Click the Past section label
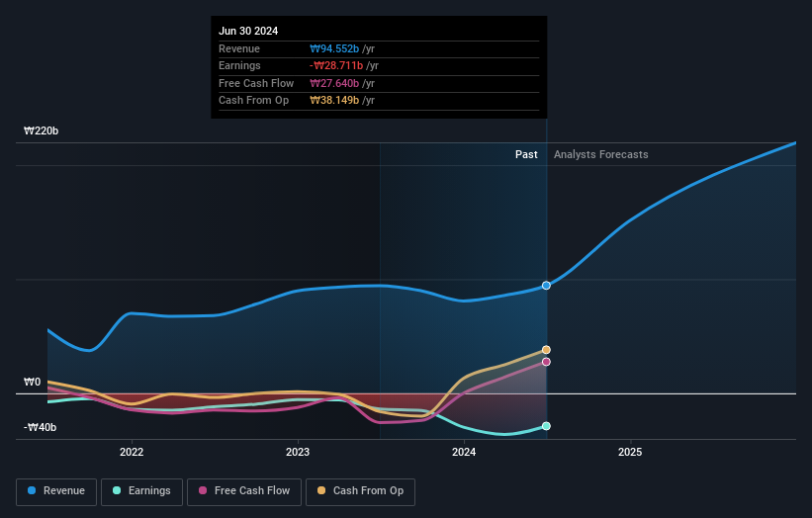Viewport: 812px width, 518px height. [x=526, y=155]
